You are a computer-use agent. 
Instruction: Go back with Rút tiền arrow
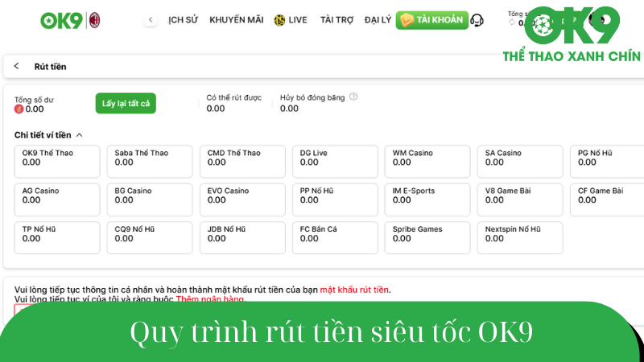pos(16,66)
